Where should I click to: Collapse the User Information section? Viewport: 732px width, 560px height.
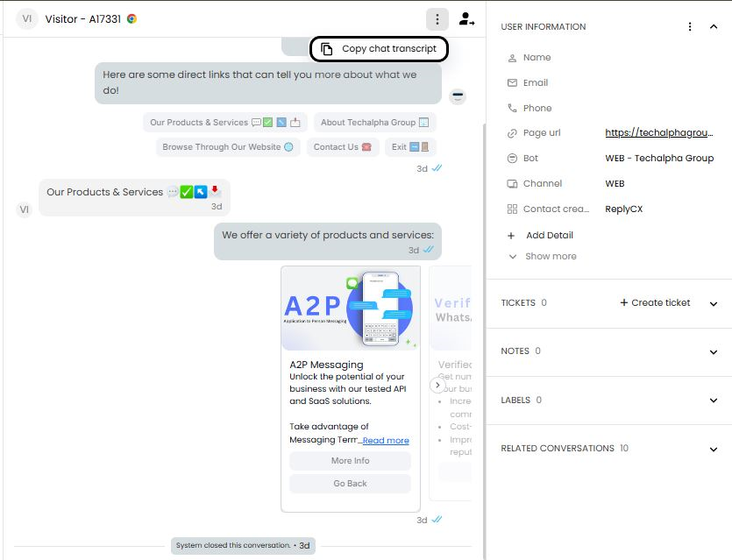[714, 27]
